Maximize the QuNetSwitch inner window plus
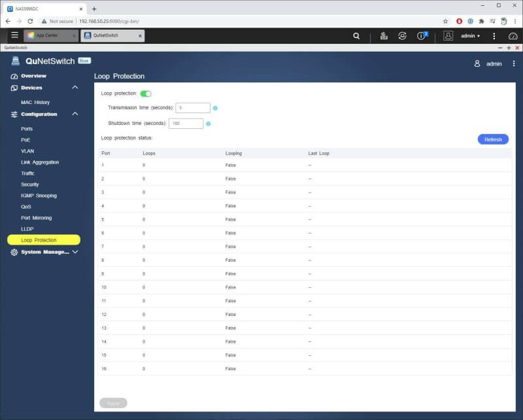Viewport: 523px width, 420px height. (509, 48)
